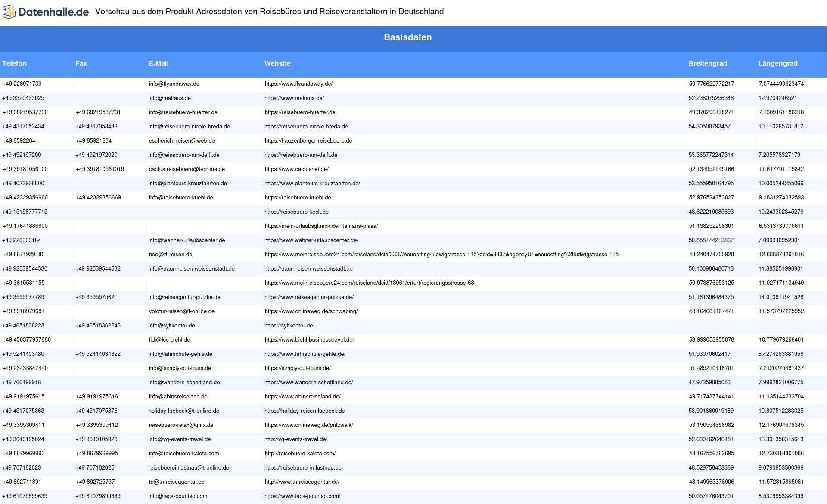Click the Datenhalle.de logo icon
827x504 pixels.
click(x=9, y=12)
